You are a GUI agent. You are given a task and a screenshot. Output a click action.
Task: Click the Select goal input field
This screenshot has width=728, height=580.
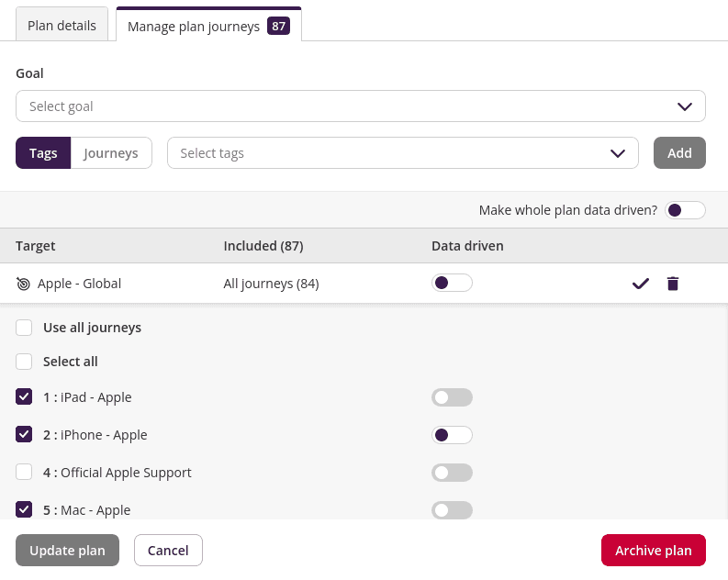[361, 106]
